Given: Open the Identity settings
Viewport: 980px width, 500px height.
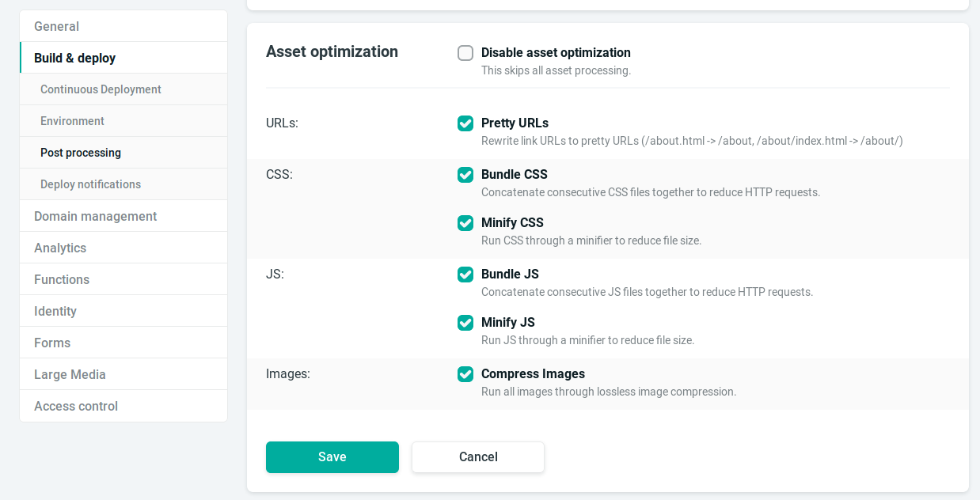Looking at the screenshot, I should pyautogui.click(x=55, y=311).
